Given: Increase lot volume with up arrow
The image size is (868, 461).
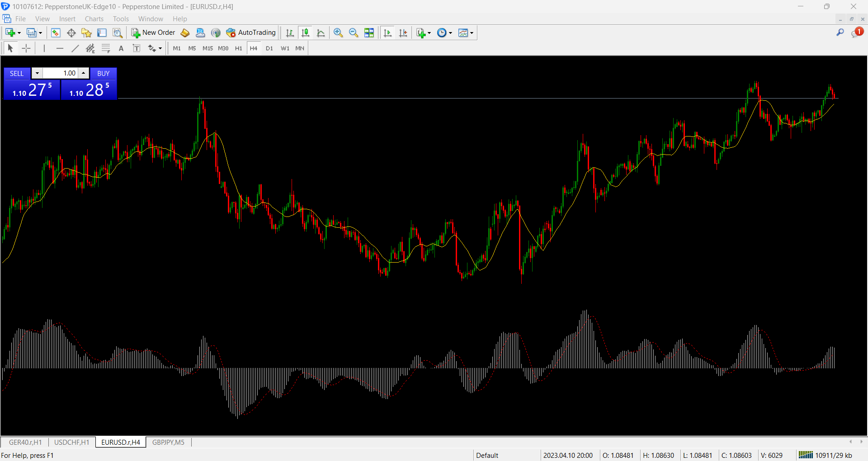Looking at the screenshot, I should point(83,73).
